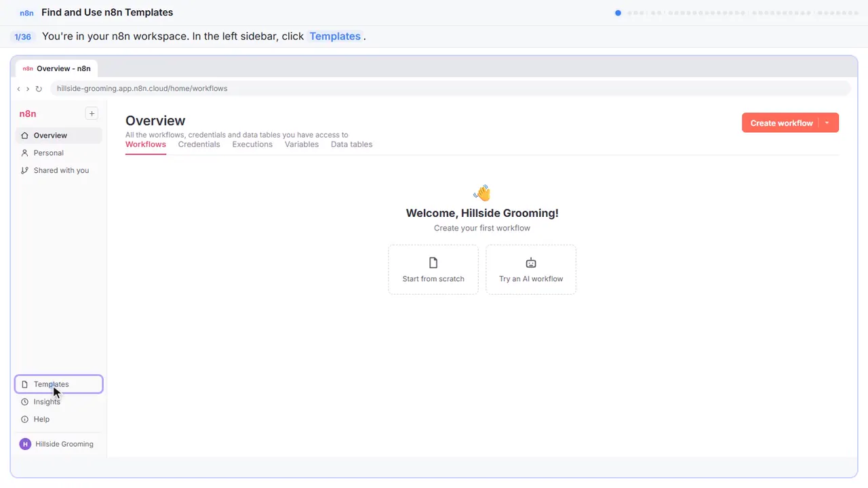Switch to the Executions tab
The image size is (868, 488).
tap(252, 144)
